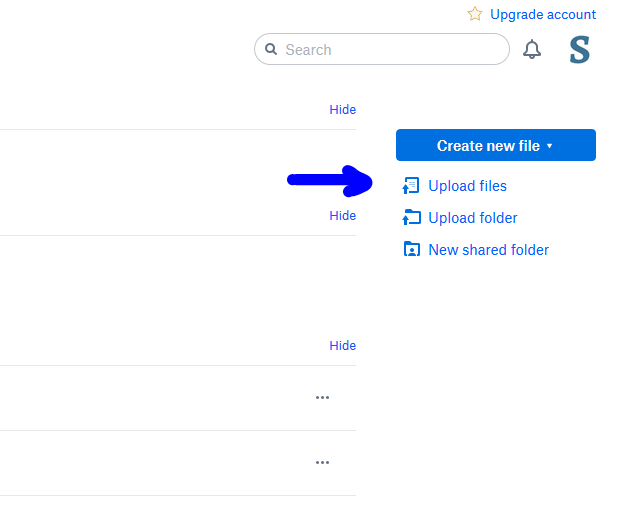Click the New shared folder icon
620x520 pixels.
point(412,250)
